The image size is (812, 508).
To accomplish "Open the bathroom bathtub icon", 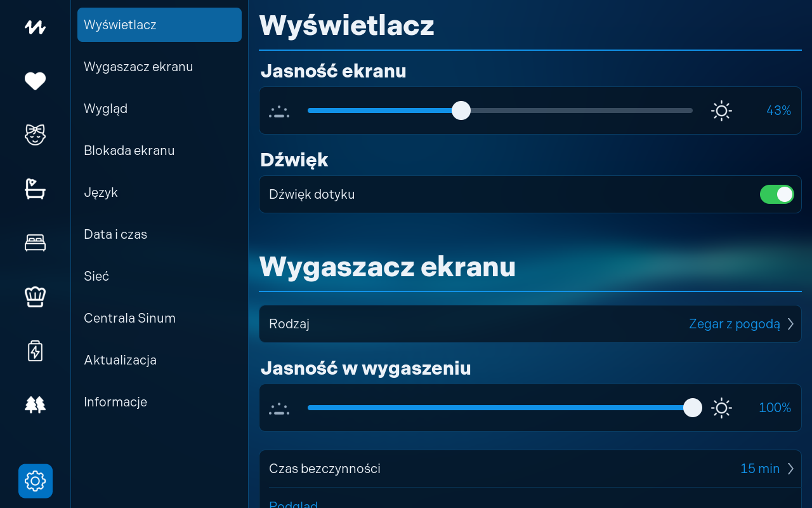I will 35,189.
